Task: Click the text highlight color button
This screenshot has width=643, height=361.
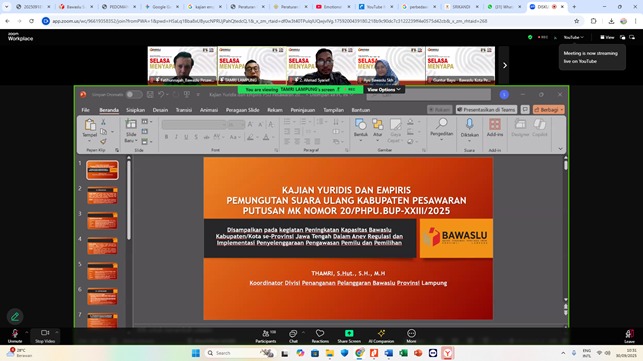Action: [250, 137]
